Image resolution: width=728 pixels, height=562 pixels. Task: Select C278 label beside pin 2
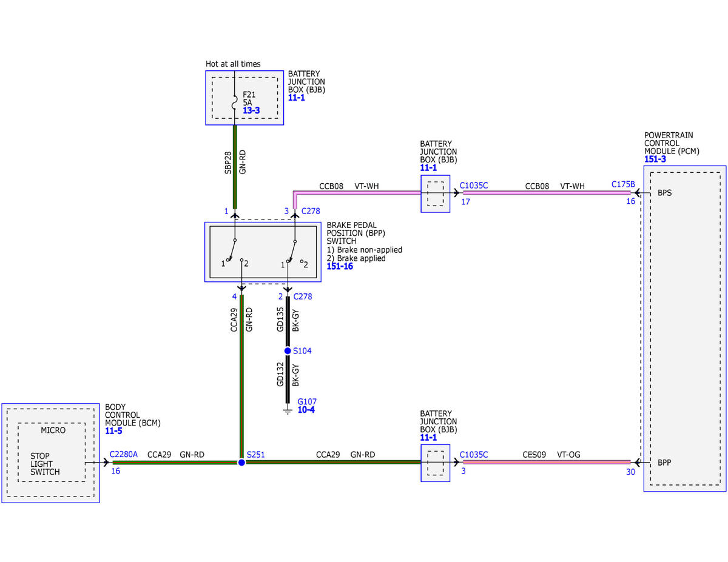302,296
